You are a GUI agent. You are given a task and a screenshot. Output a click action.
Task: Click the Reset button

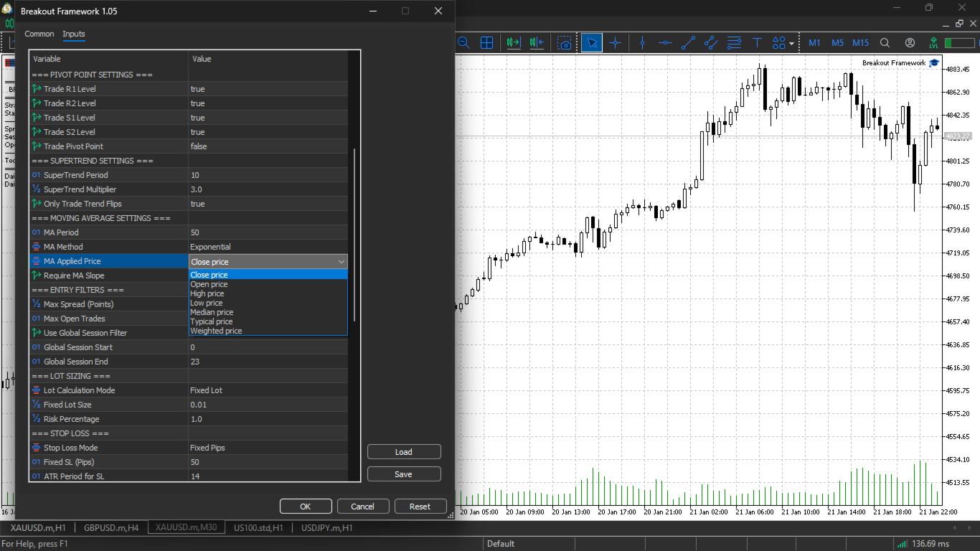click(x=420, y=507)
